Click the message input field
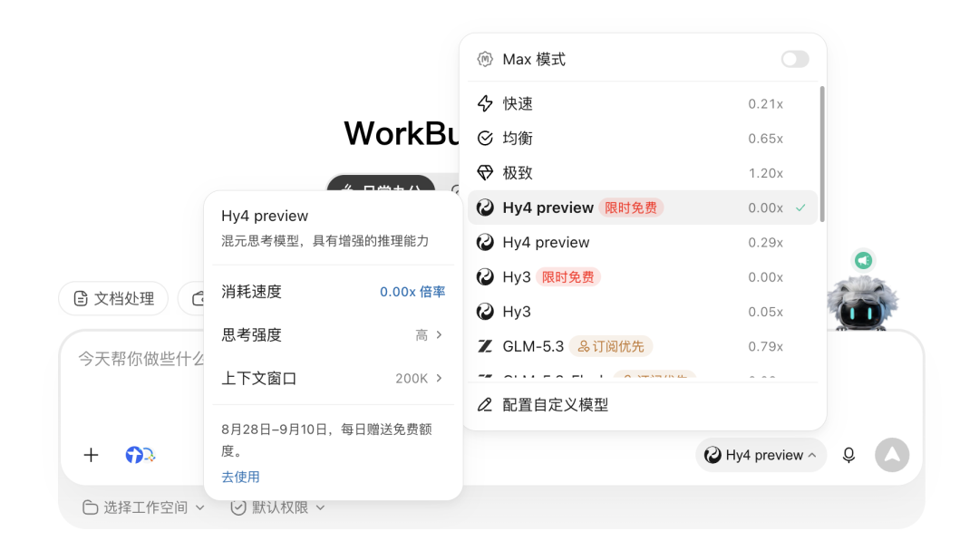This screenshot has width=979, height=560. tap(141, 359)
